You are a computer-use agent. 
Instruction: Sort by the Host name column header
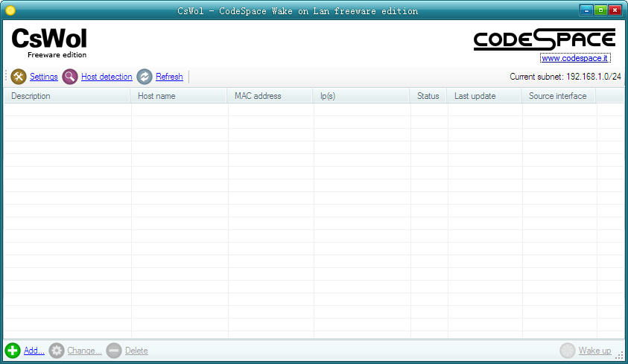(180, 96)
